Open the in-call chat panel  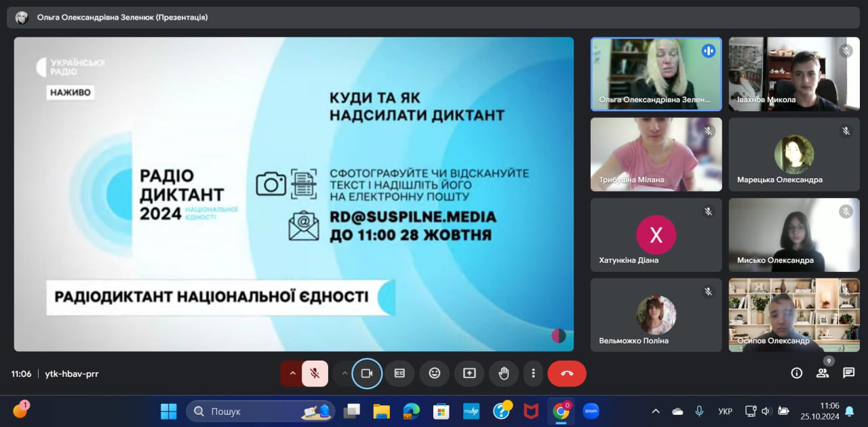[848, 373]
